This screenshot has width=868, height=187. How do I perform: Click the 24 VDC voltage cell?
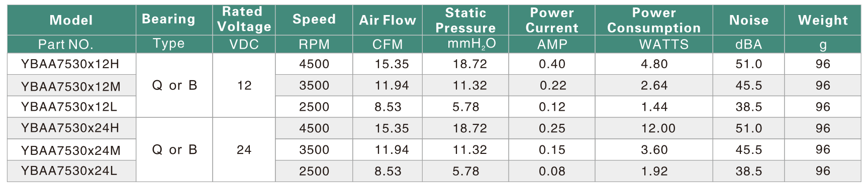pyautogui.click(x=244, y=150)
